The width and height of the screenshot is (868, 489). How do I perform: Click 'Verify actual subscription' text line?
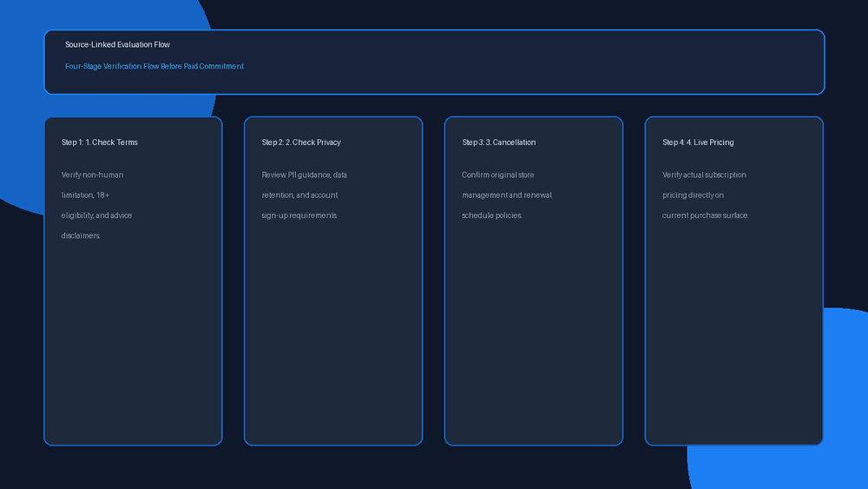click(704, 175)
